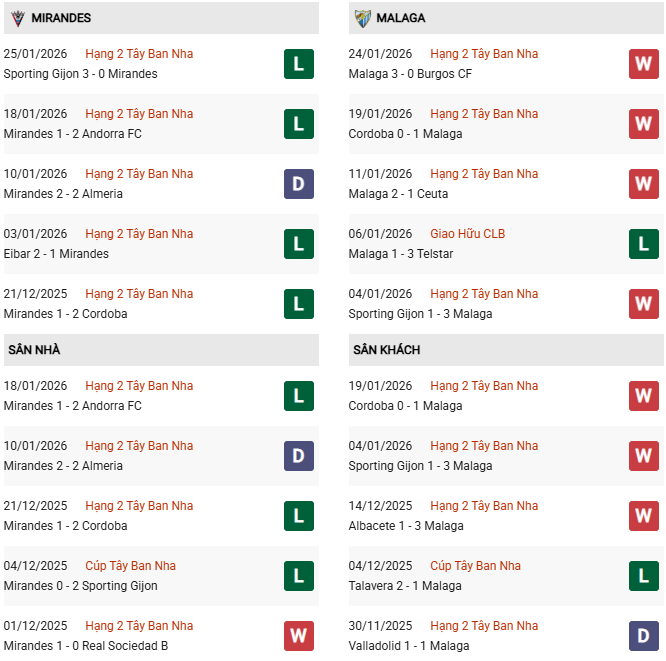Click the W badge for Malaga 3-0 Burgos CF
Viewport: 666px width, 661px height.
click(x=643, y=64)
